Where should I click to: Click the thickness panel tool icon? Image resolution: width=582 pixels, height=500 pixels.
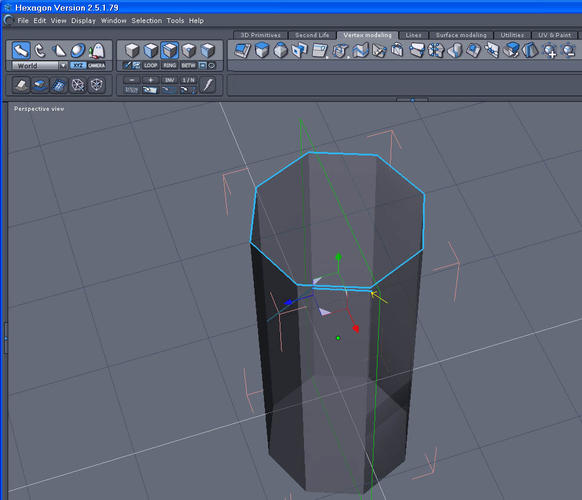tap(320, 50)
